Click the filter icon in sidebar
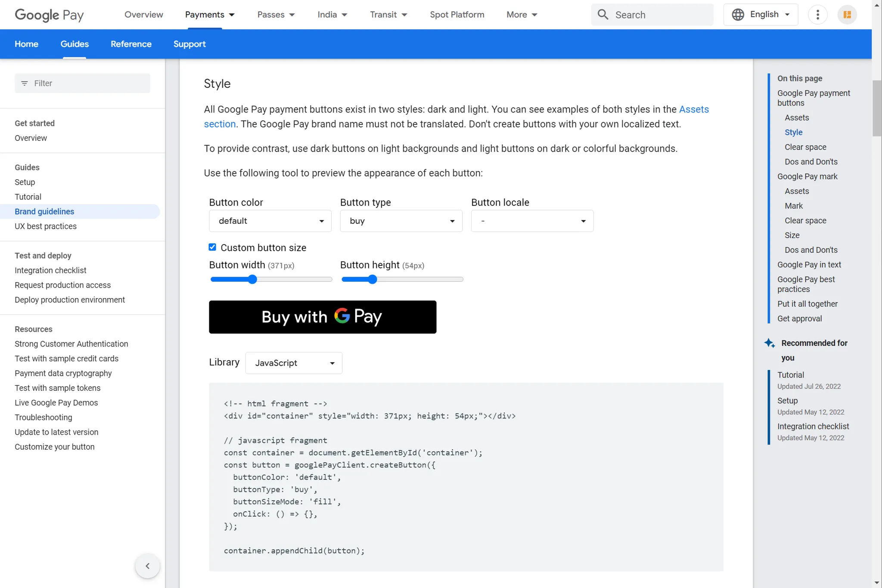 click(25, 83)
